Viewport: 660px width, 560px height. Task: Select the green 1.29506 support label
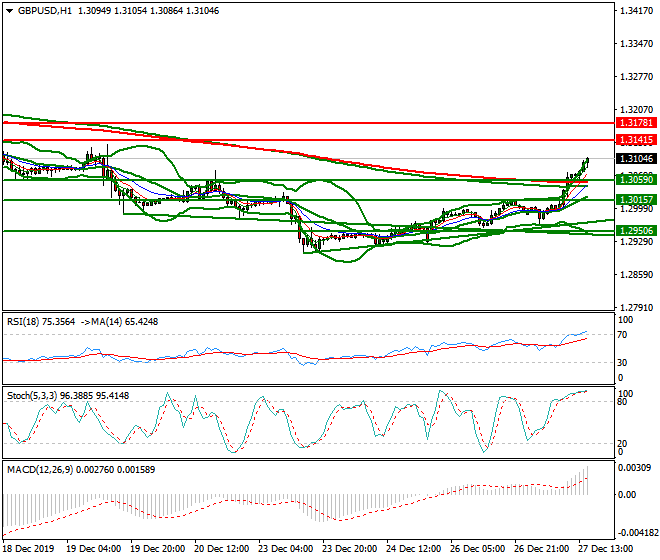point(636,231)
